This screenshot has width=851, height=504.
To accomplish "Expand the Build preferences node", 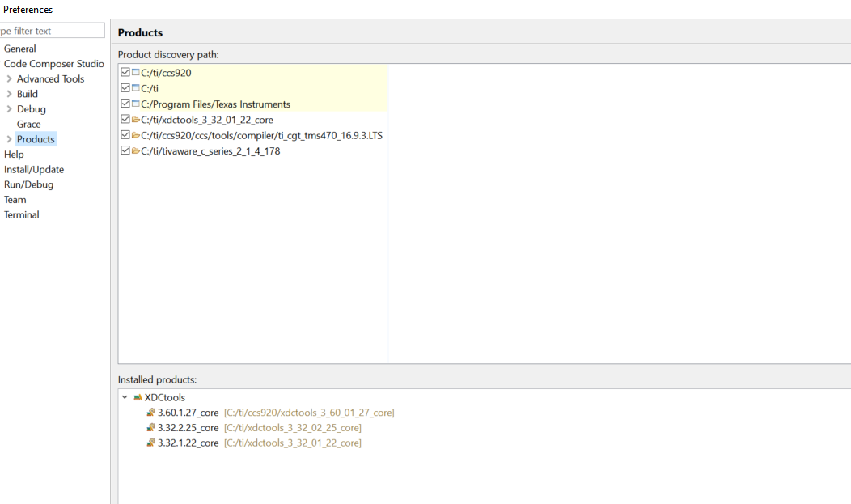I will (x=9, y=94).
